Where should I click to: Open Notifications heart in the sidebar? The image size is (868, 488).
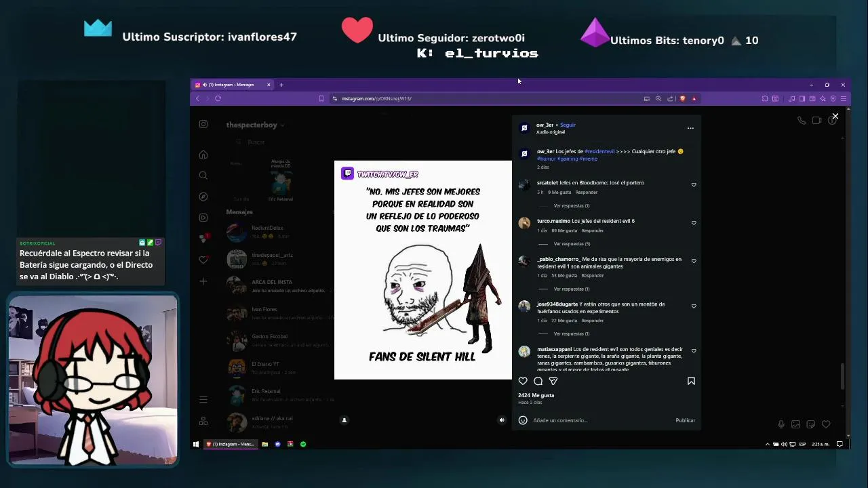(x=203, y=260)
